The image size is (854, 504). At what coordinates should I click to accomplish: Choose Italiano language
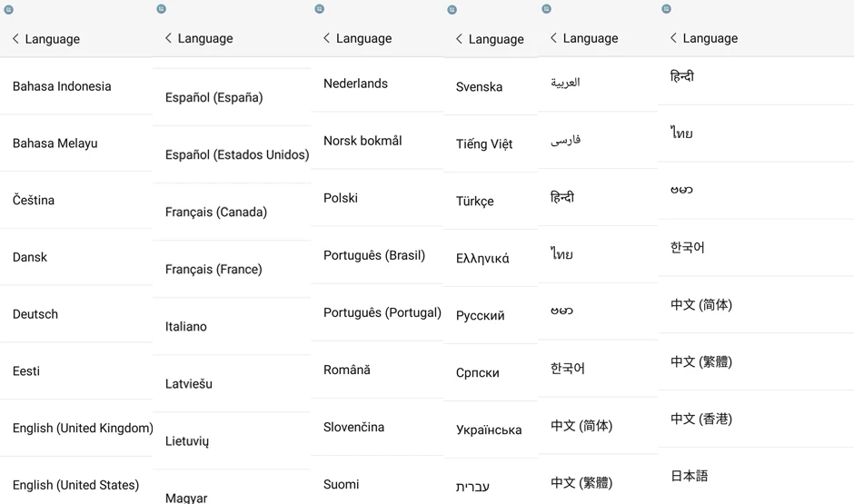tap(232, 327)
